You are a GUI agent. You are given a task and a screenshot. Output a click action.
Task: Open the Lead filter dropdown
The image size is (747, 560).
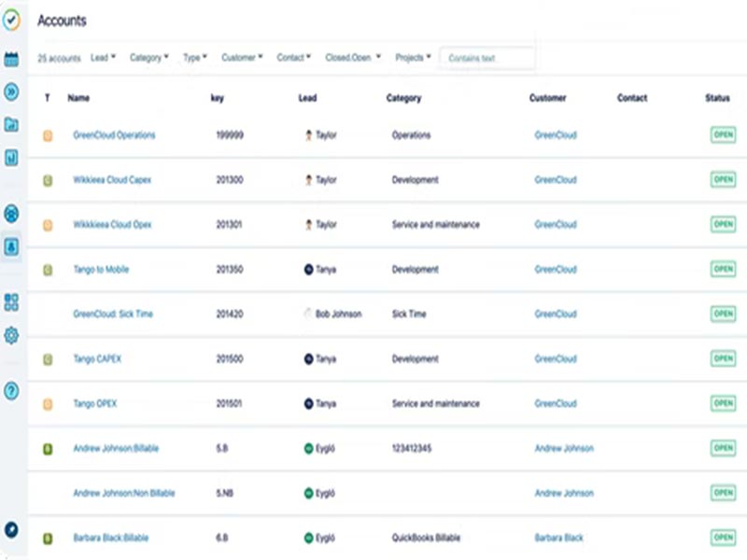click(x=103, y=57)
